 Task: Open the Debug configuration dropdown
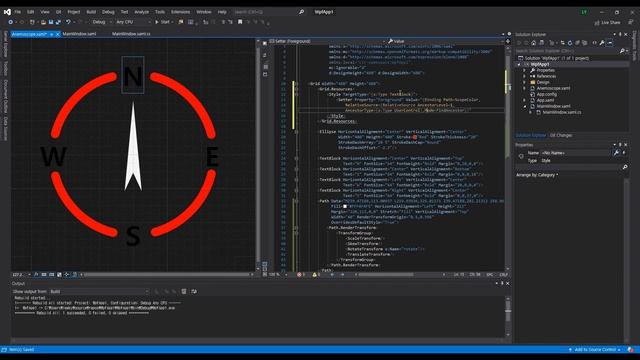(x=102, y=22)
